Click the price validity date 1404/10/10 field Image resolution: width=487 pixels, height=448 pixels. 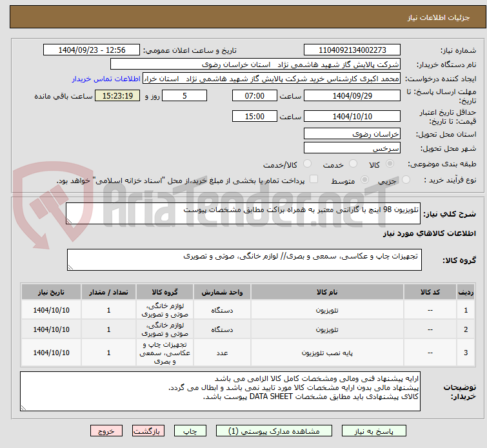[352, 117]
